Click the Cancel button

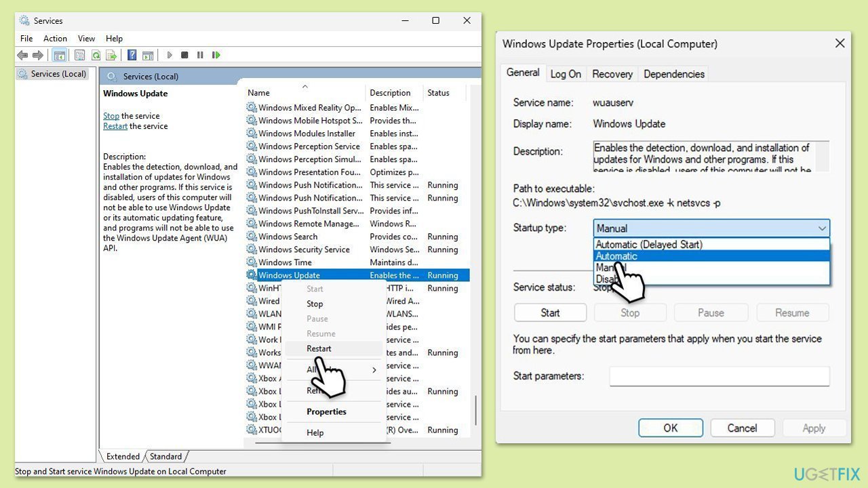pos(742,428)
